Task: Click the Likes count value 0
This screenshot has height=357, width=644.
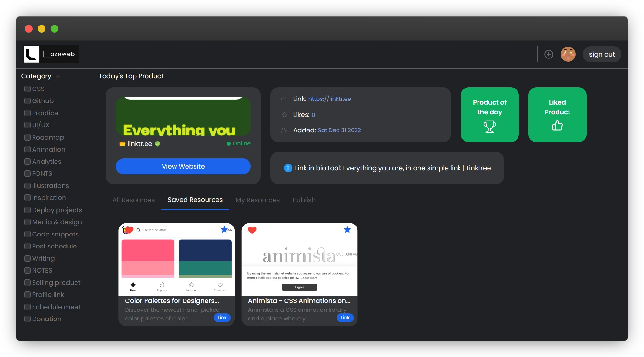Action: click(x=313, y=115)
